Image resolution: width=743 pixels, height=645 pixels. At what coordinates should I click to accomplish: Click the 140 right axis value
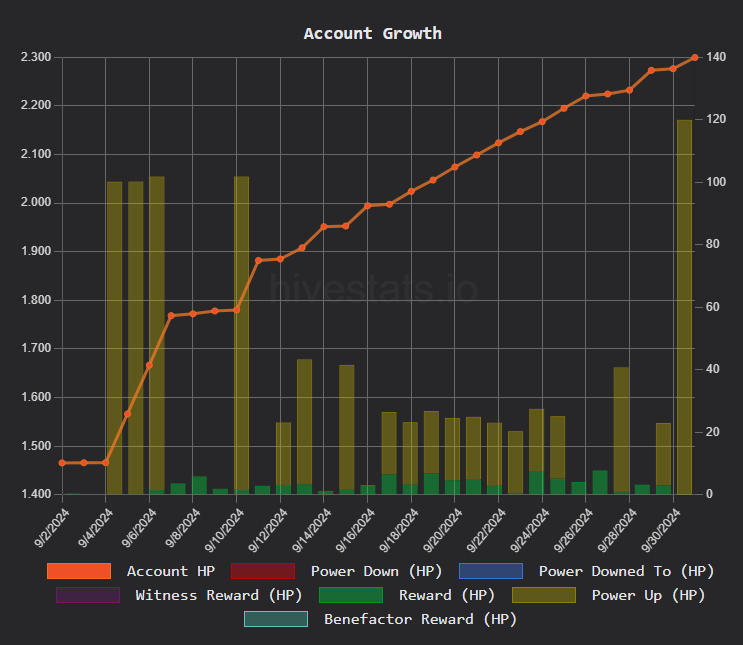(716, 57)
